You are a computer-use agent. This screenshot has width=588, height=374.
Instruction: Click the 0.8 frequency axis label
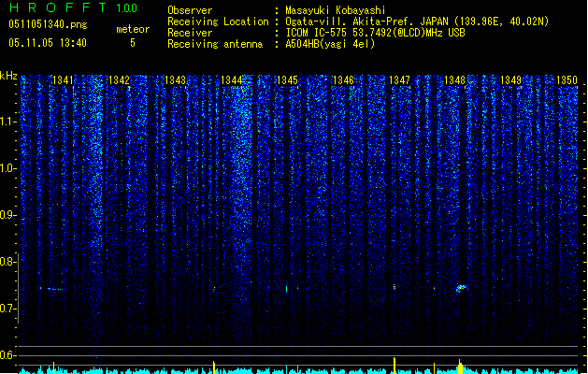pyautogui.click(x=7, y=262)
